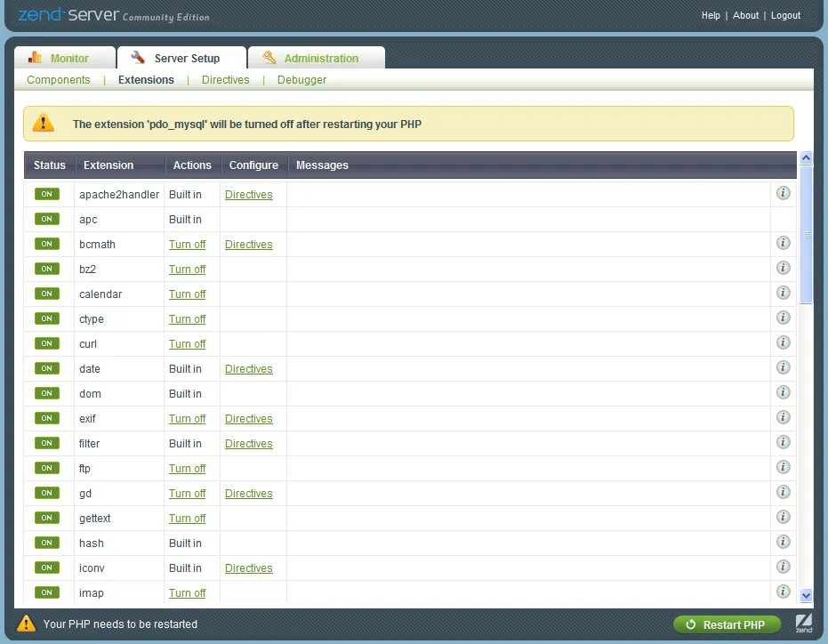Turn off the gettext extension

187,519
